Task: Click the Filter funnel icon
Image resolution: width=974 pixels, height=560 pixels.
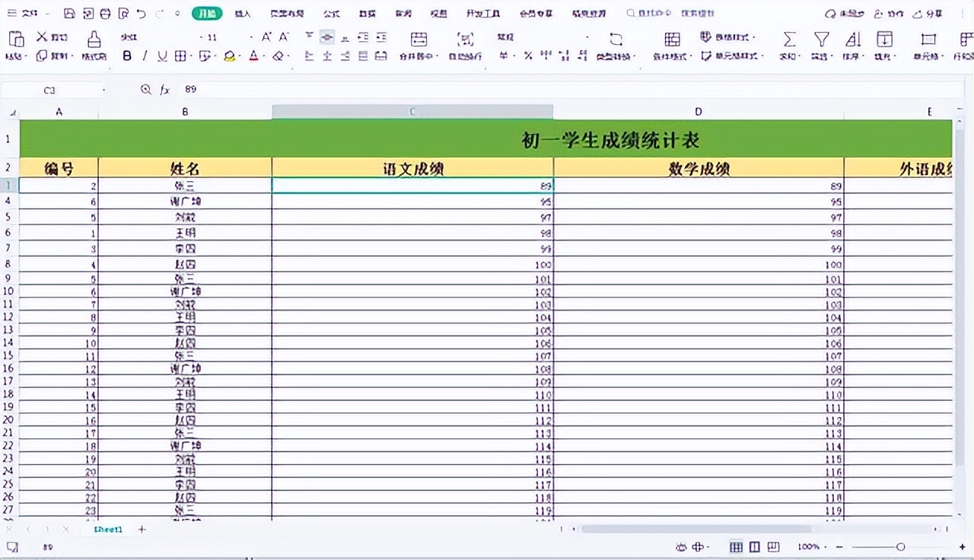Action: coord(821,39)
